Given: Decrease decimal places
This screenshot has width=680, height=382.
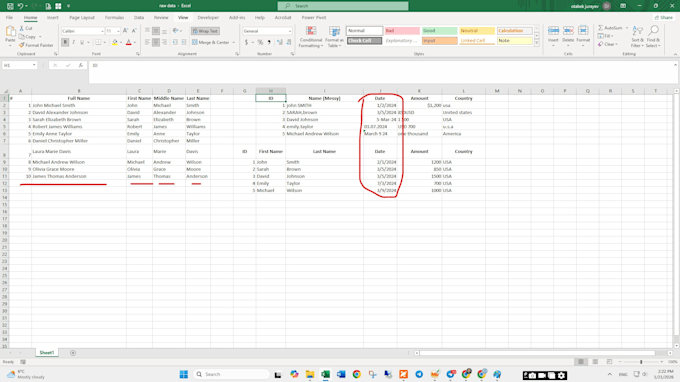Looking at the screenshot, I should click(x=289, y=42).
